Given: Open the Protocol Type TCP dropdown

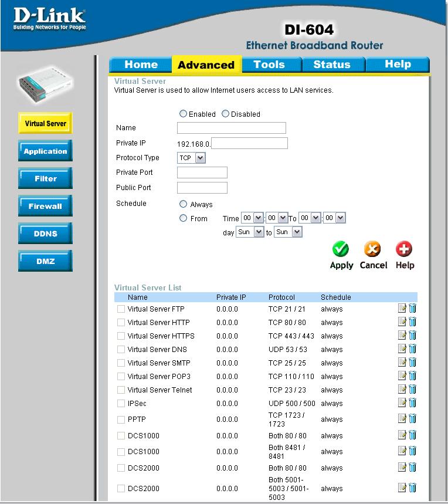Looking at the screenshot, I should (191, 158).
